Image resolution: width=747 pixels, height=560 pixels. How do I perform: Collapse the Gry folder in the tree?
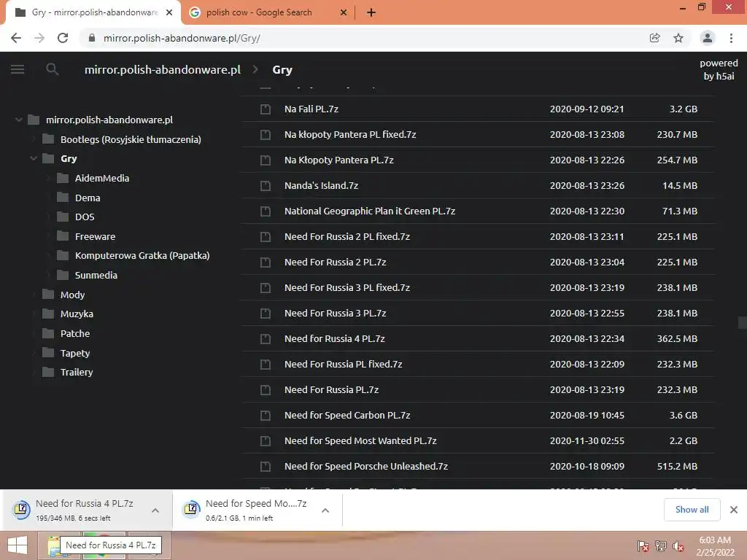click(34, 158)
